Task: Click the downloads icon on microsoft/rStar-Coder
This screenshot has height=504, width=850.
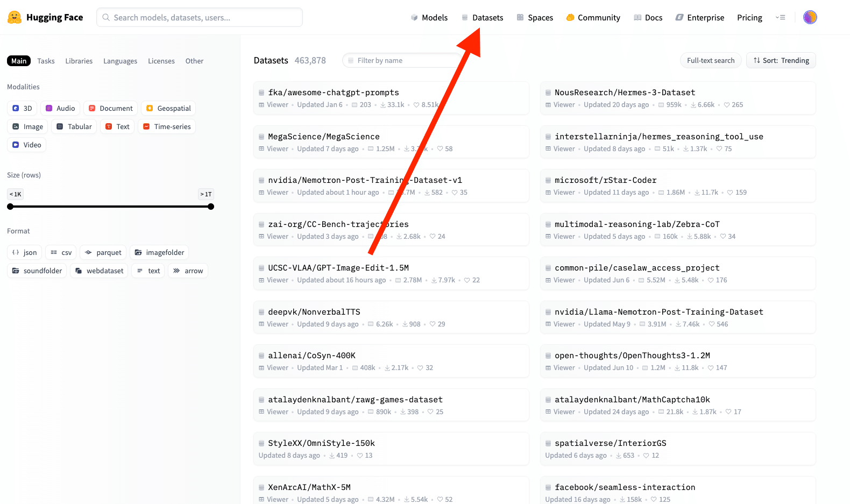Action: (x=697, y=193)
